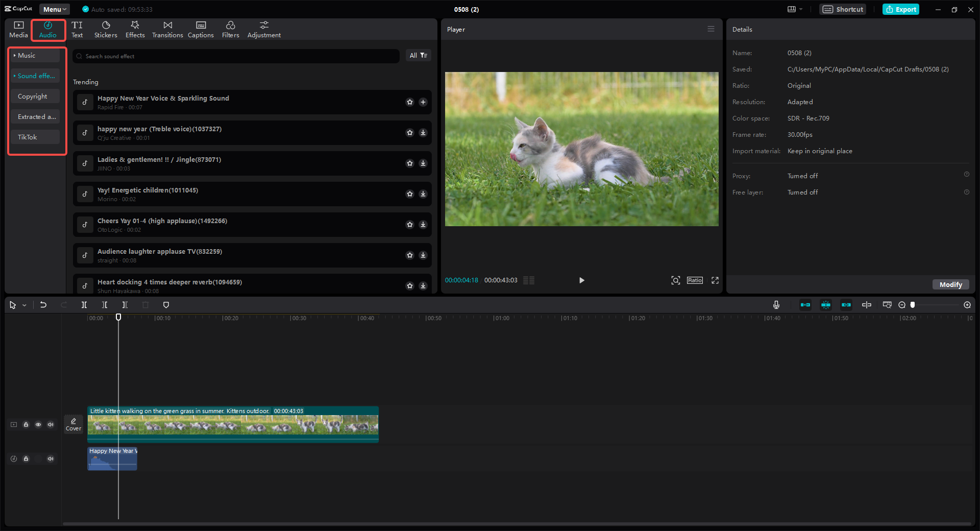The width and height of the screenshot is (980, 531).
Task: Click the magnetic snapping icon above the timeline
Action: 826,305
